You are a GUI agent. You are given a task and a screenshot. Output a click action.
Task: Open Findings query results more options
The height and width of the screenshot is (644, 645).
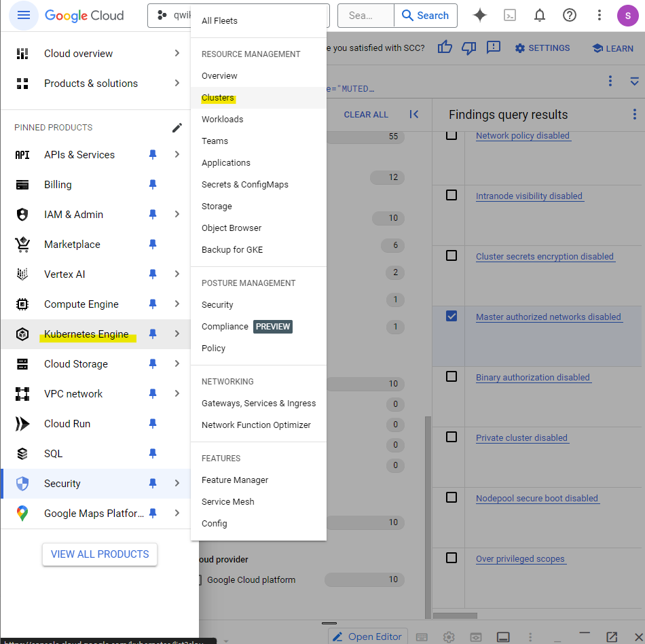tap(634, 114)
